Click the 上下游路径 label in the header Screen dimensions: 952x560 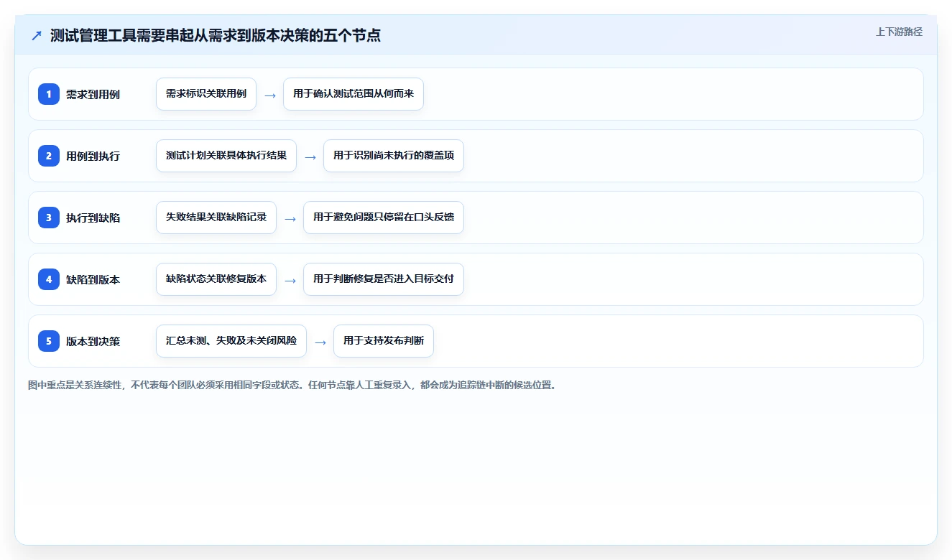coord(899,32)
